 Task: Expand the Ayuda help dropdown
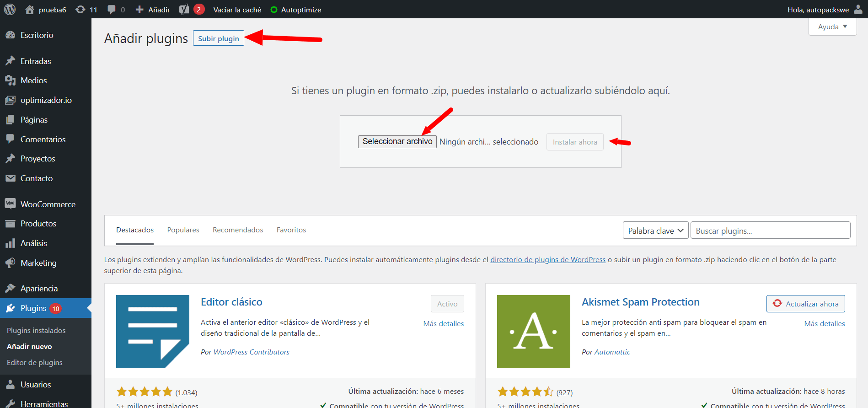click(x=832, y=27)
